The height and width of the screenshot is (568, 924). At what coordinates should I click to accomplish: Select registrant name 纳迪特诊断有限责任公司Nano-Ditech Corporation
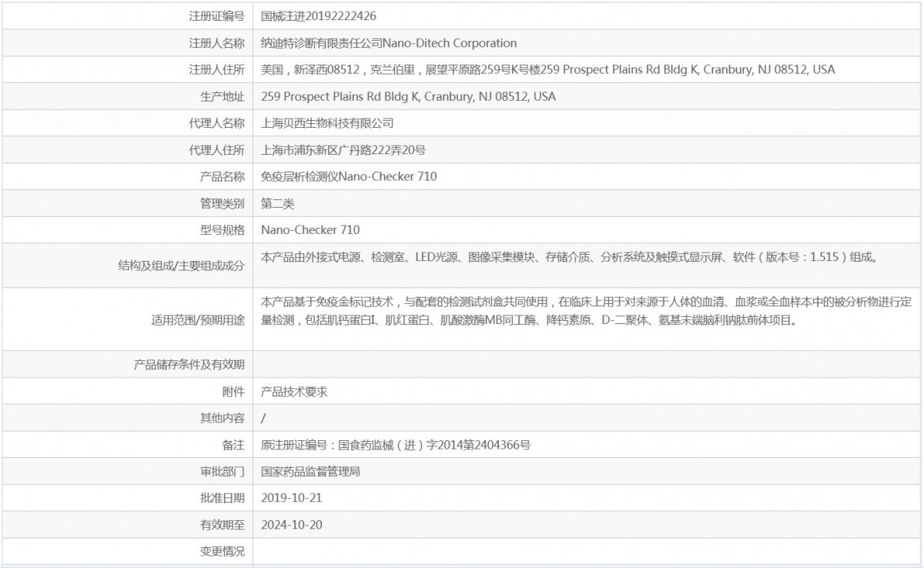click(x=389, y=43)
